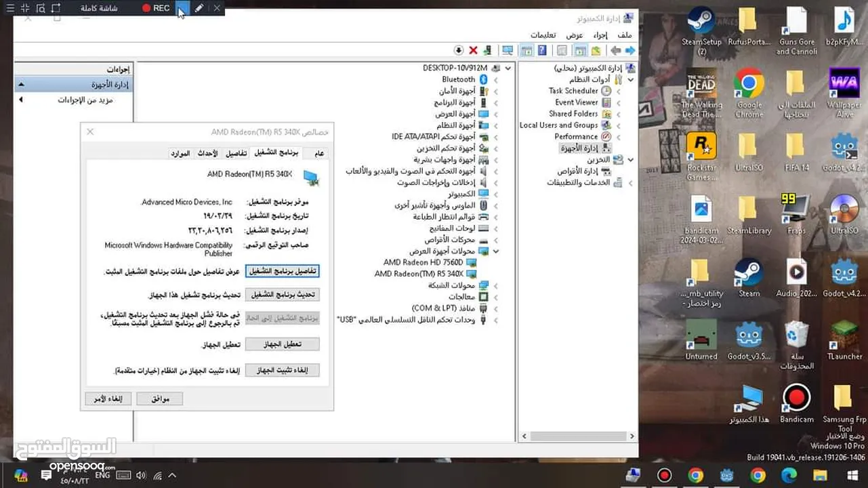
Task: Expand مزيد من الإجراءات in Actions pane
Action: (20, 100)
